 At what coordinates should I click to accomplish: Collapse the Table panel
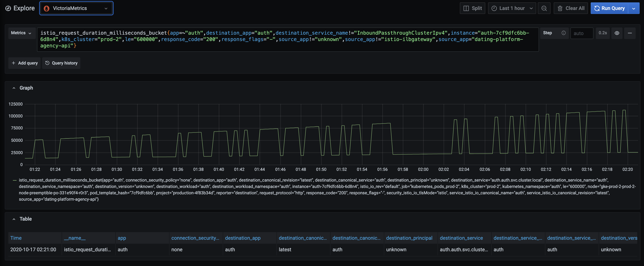(x=14, y=219)
